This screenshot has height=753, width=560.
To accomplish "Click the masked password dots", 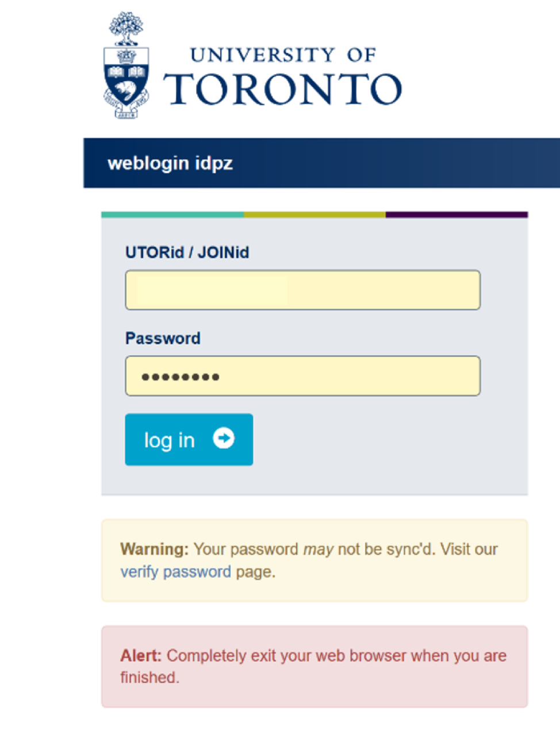I will tap(181, 377).
